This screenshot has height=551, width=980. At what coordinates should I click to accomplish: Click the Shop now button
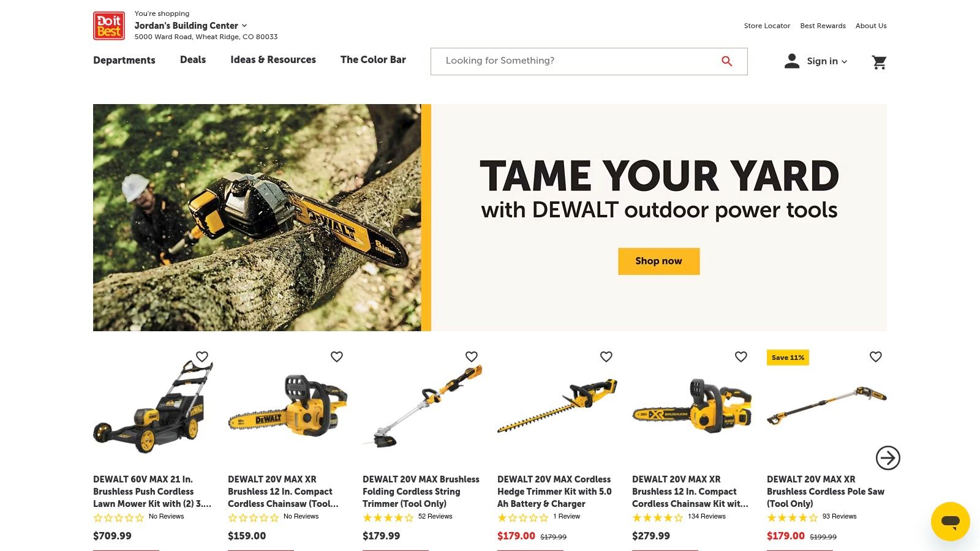click(x=658, y=261)
